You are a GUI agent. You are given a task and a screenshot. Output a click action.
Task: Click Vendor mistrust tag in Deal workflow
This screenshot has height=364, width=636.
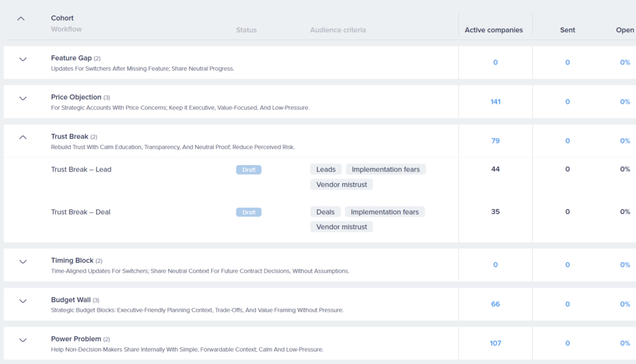pos(341,227)
